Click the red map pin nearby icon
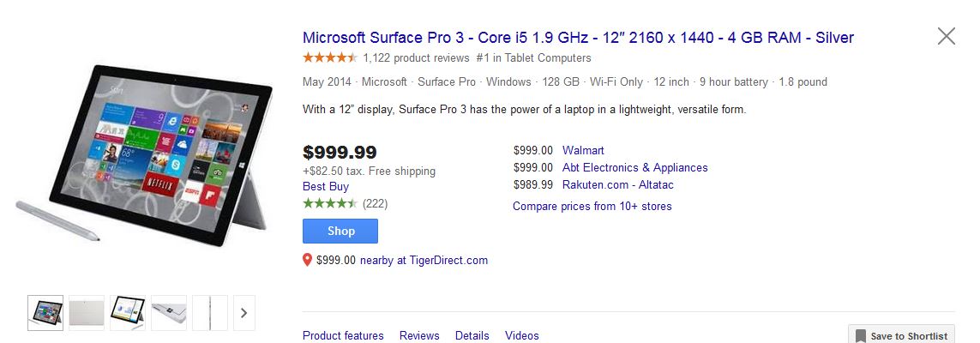Image resolution: width=980 pixels, height=343 pixels. tap(308, 260)
